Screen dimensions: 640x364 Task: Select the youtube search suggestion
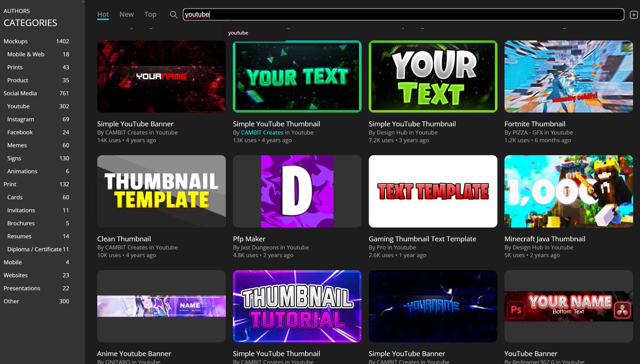238,33
